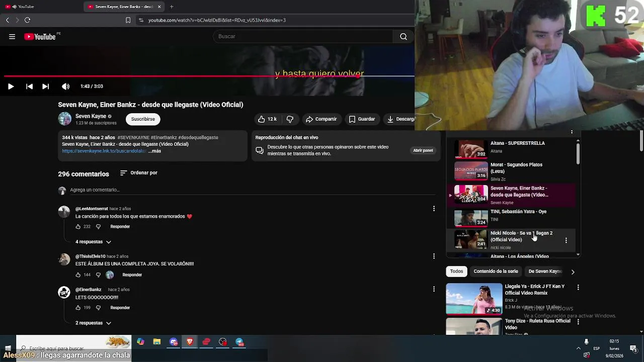The width and height of the screenshot is (644, 362).
Task: Expand the 4 respuestas thread
Action: click(x=94, y=242)
